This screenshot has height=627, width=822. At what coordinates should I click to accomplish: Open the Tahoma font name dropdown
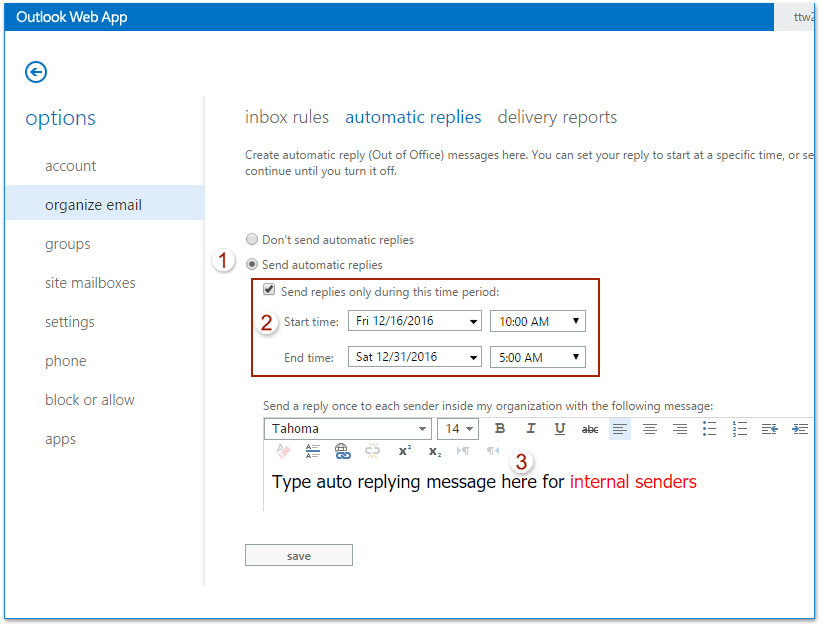(x=348, y=429)
